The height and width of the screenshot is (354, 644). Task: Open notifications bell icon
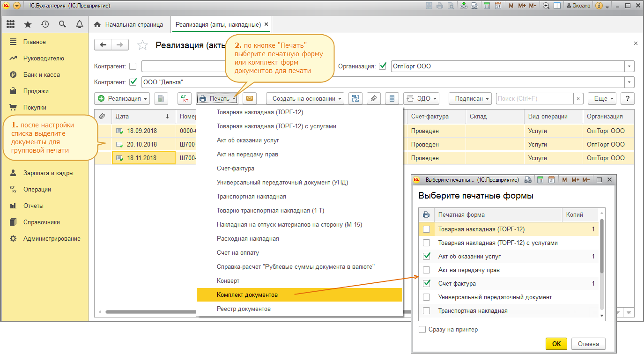pyautogui.click(x=79, y=24)
